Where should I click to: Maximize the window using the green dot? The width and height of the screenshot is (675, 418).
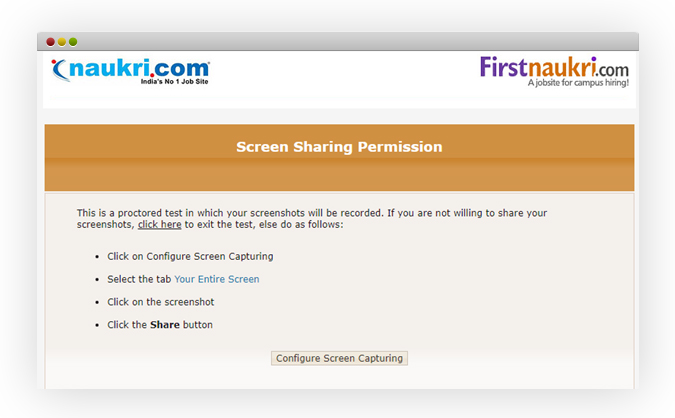click(73, 42)
